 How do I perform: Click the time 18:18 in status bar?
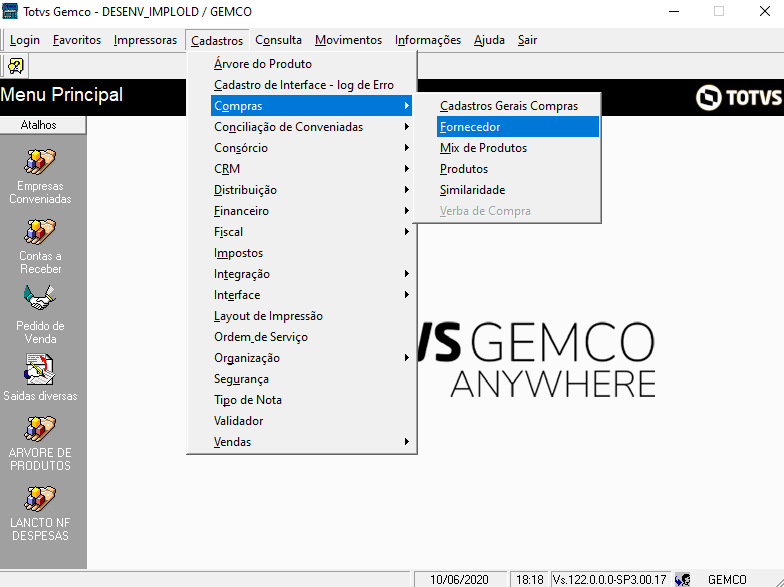point(530,580)
